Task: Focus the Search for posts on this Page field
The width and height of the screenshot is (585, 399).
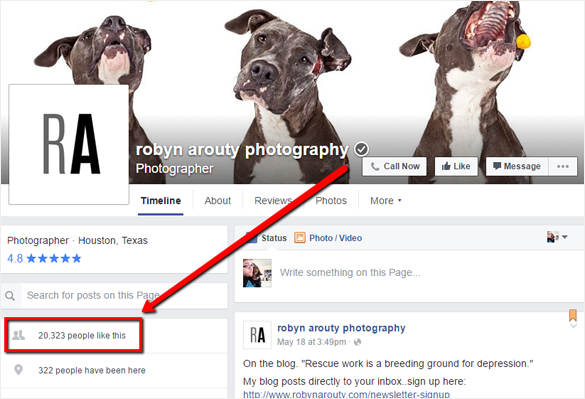Action: pos(124,296)
